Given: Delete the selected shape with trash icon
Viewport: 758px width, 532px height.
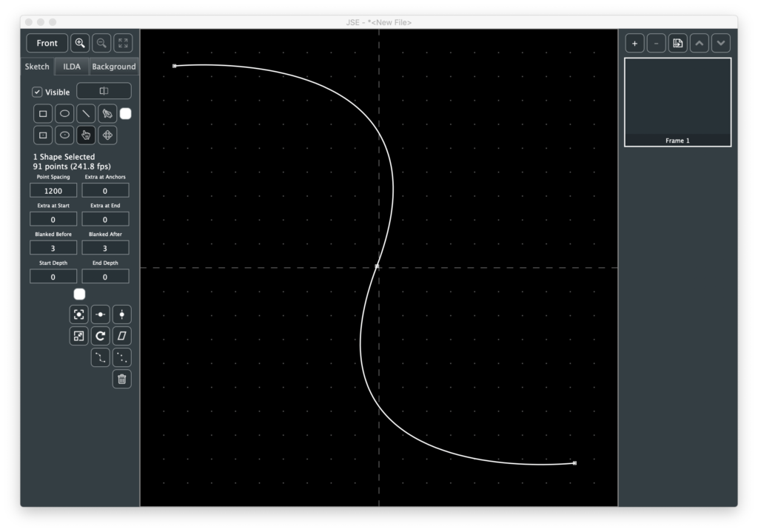Looking at the screenshot, I should [122, 380].
